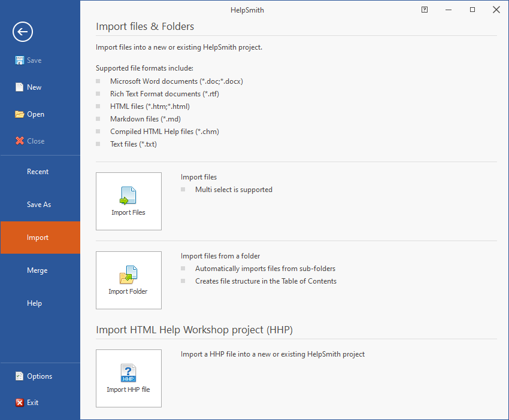
Task: Click the Save floppy disk icon
Action: coord(20,60)
